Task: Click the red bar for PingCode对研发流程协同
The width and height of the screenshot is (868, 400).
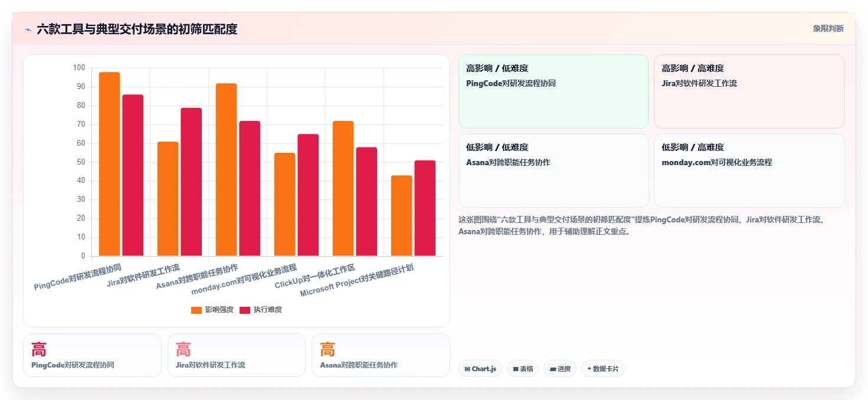Action: pos(133,175)
